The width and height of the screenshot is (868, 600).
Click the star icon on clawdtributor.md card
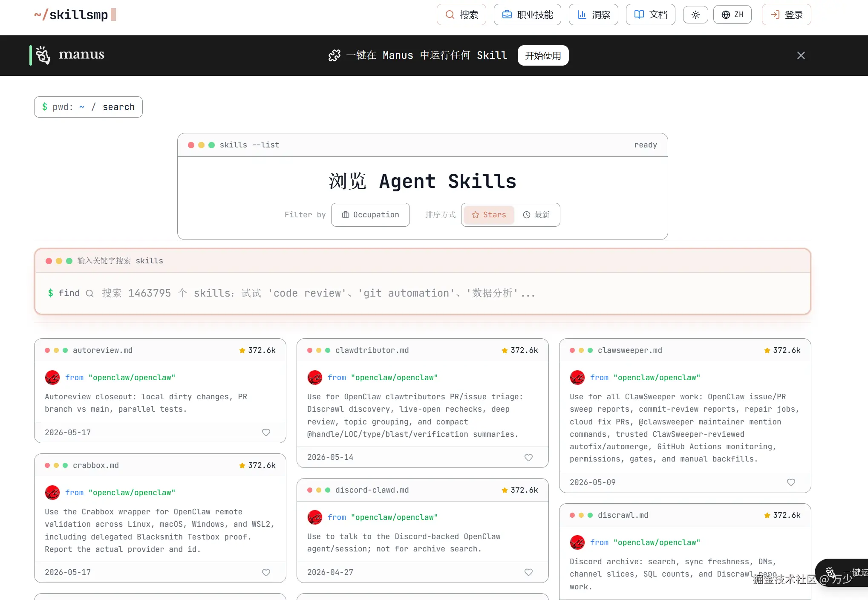point(505,350)
